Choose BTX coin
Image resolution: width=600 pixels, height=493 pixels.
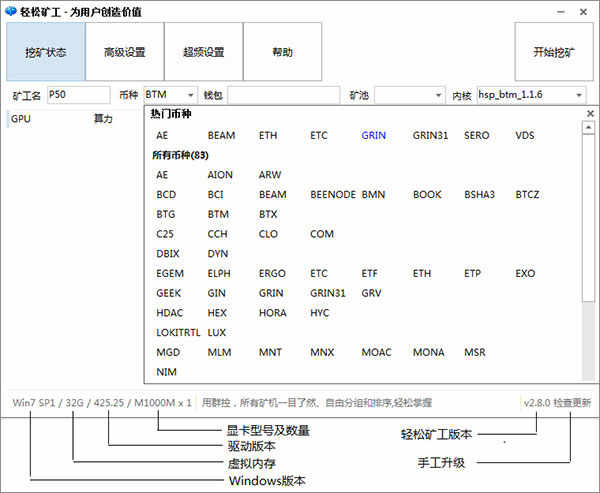pyautogui.click(x=268, y=214)
